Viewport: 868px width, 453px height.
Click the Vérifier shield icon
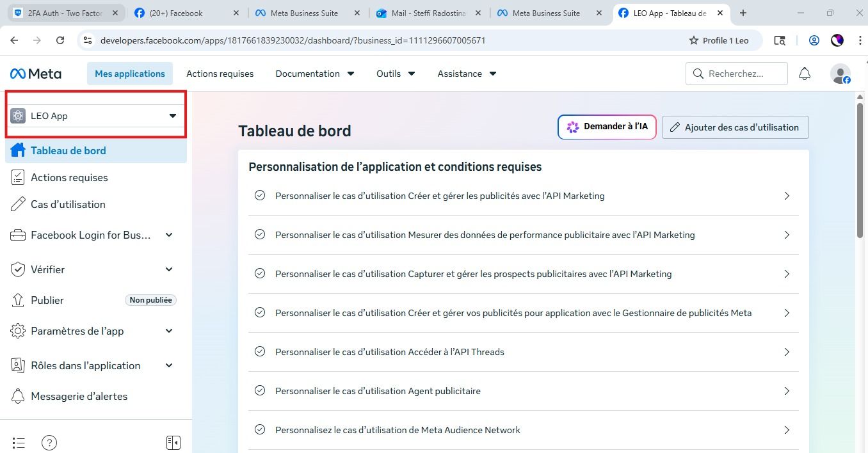tap(18, 269)
